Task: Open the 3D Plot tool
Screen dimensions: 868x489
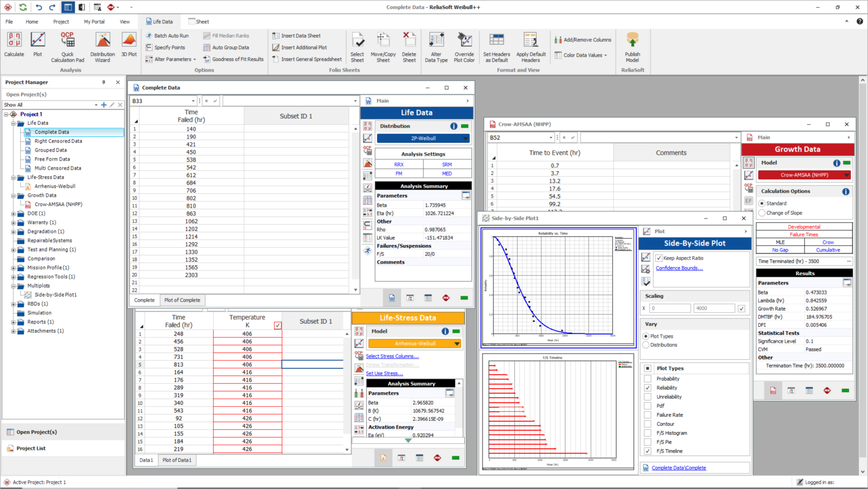Action: [x=129, y=45]
